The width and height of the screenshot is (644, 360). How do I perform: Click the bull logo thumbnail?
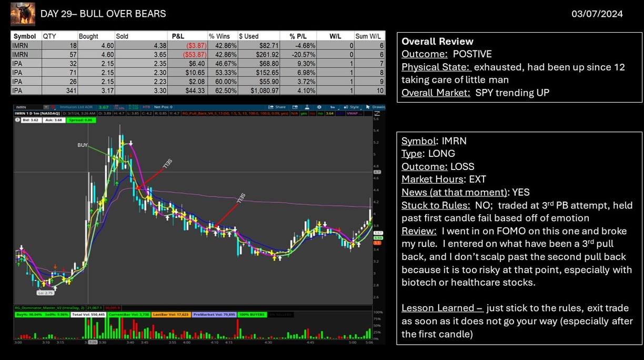(x=23, y=14)
